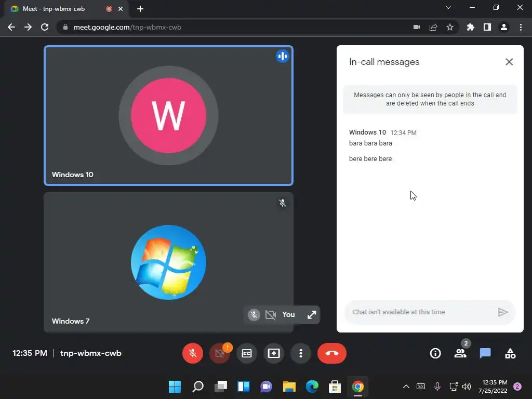Open Teams Chat on taskbar
This screenshot has height=399, width=532.
click(267, 387)
